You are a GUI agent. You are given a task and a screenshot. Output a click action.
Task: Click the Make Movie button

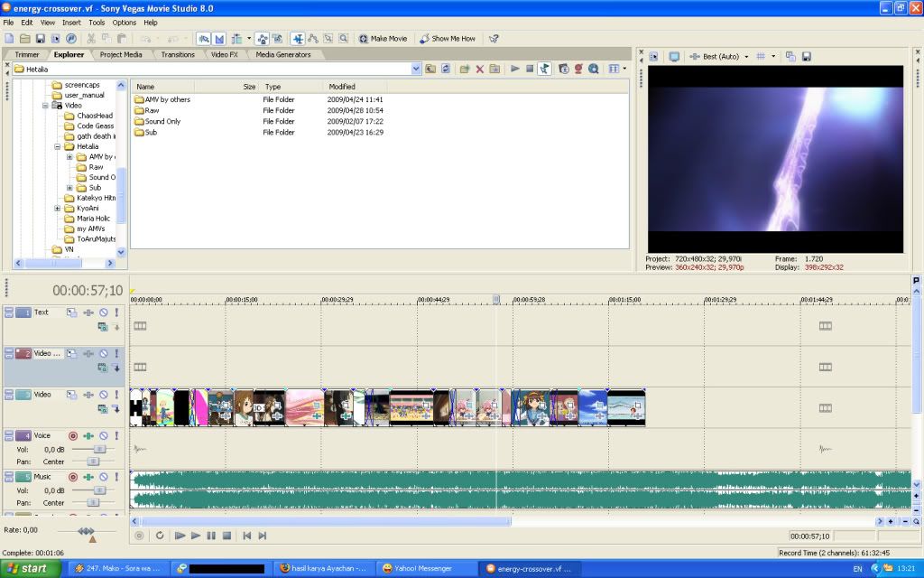pyautogui.click(x=383, y=39)
